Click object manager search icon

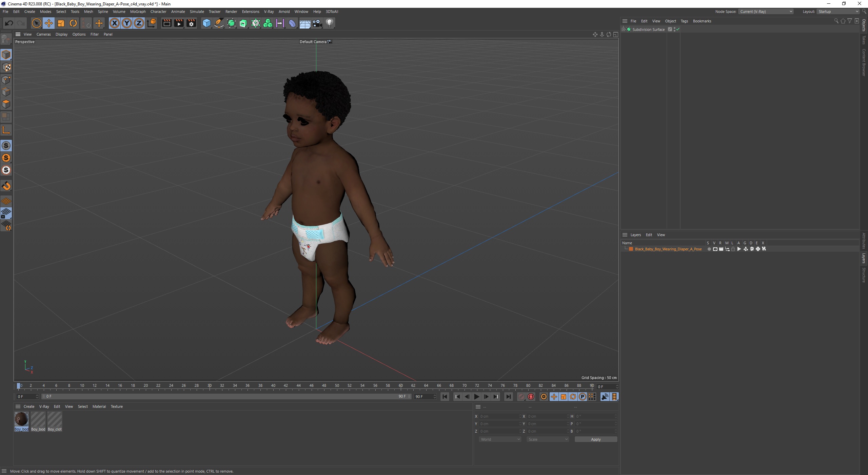point(836,21)
